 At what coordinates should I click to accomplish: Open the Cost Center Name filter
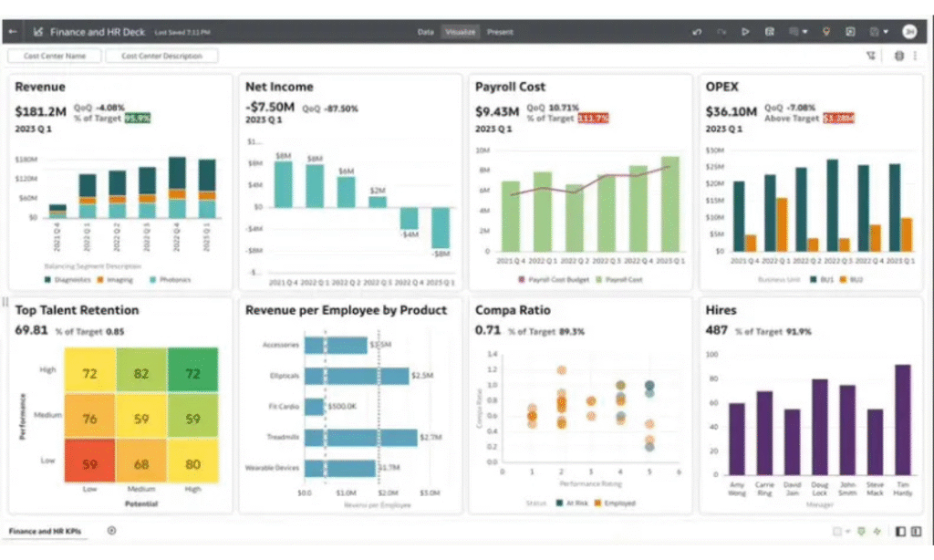pyautogui.click(x=54, y=56)
